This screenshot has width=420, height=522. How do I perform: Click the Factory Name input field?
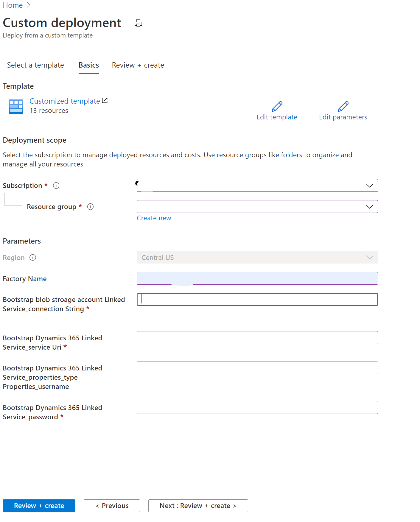[x=257, y=278]
